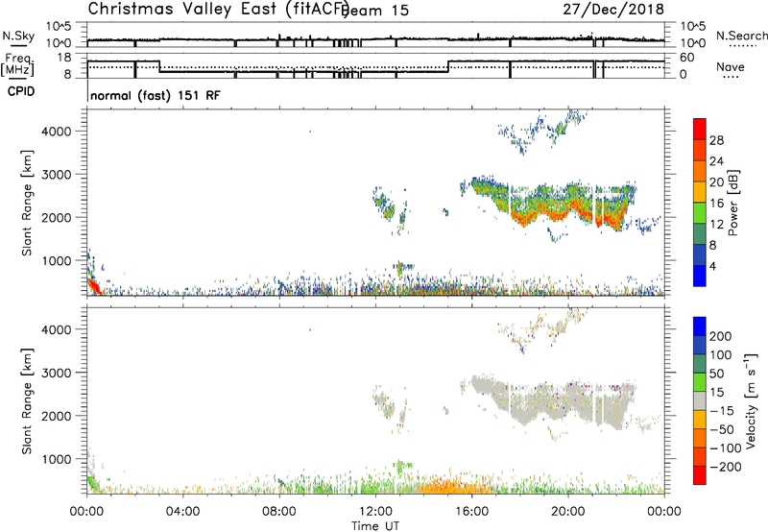Click the '12' Power colorbar tick label
768x532 pixels.
[x=716, y=225]
